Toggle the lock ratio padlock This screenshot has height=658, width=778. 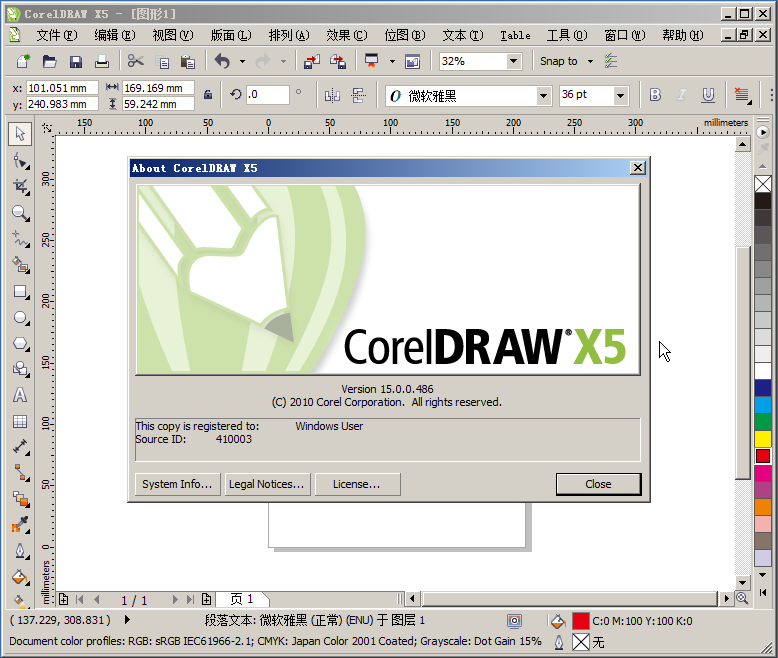point(207,95)
